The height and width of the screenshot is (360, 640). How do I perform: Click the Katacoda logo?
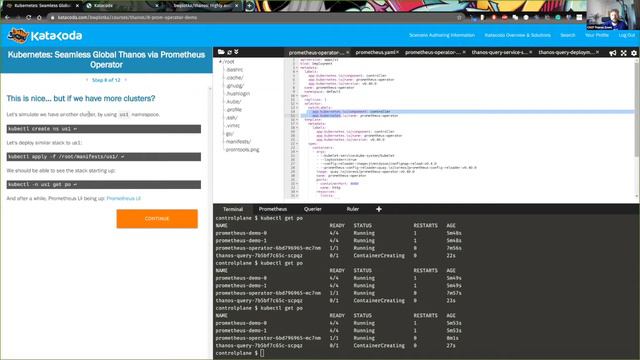coord(45,36)
